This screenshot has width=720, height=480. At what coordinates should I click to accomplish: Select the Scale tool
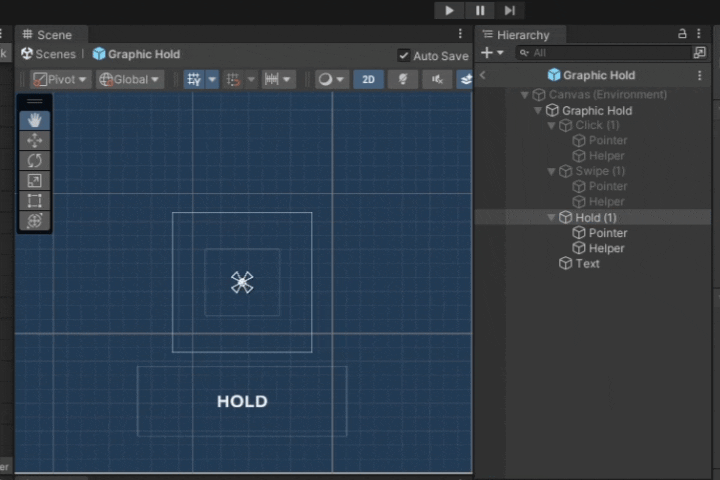(34, 181)
